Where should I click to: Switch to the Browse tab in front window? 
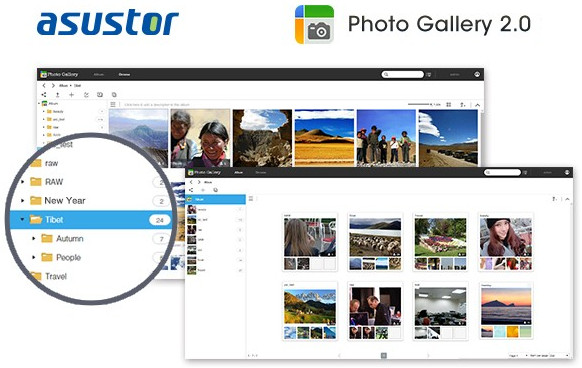pos(261,172)
